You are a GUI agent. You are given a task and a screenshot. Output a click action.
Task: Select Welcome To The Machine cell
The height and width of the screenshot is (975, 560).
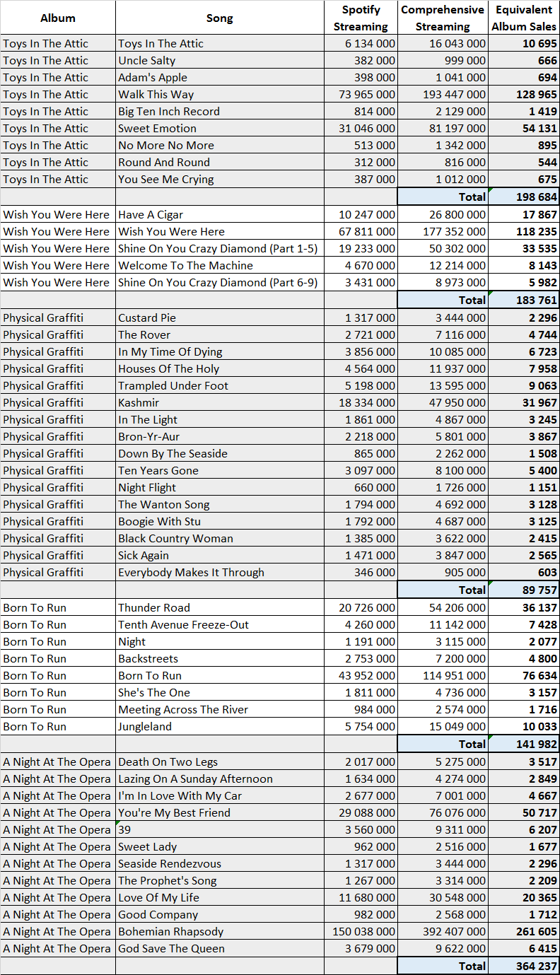(x=219, y=265)
